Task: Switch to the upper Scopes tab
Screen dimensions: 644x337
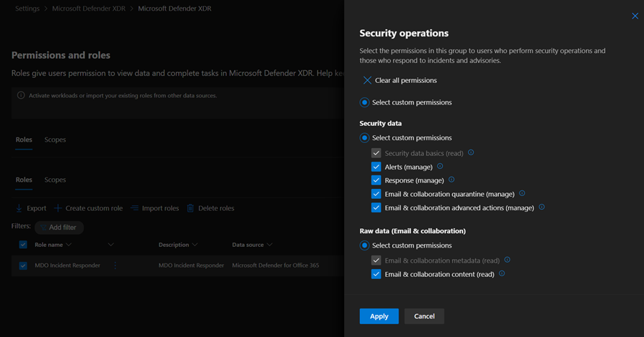Action: [55, 140]
